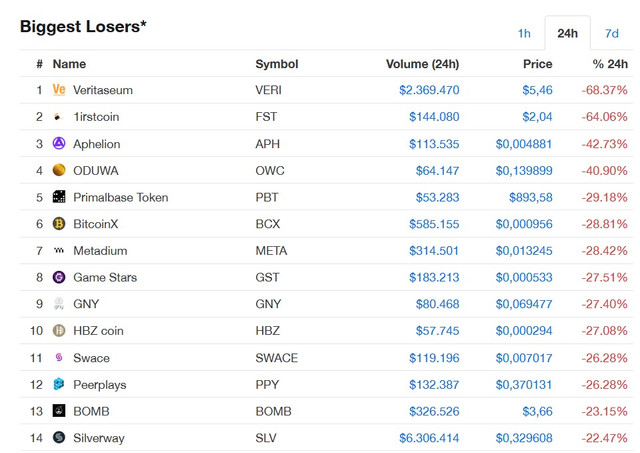
Task: Click Primalbase volume $53.283
Action: [x=438, y=198]
